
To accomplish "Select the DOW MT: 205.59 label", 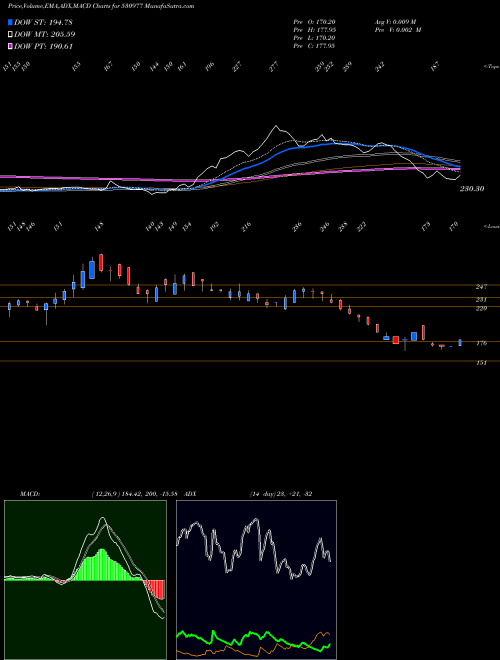I will click(45, 35).
